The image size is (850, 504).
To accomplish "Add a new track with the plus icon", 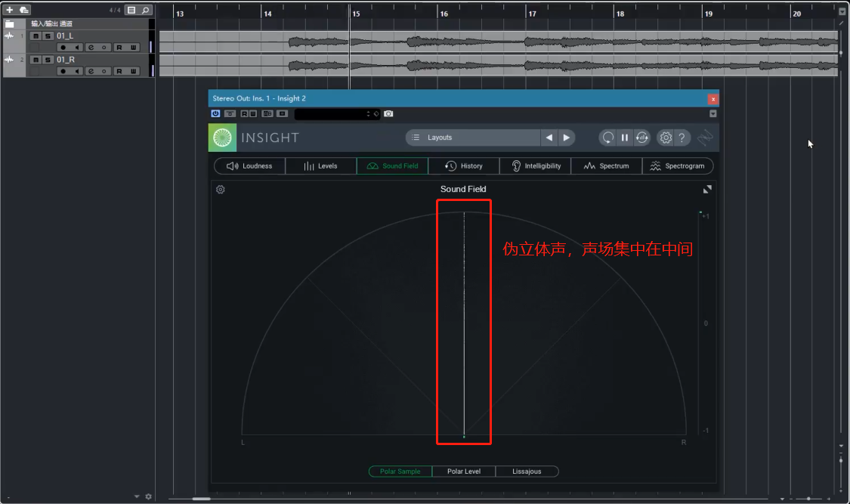I will 9,10.
